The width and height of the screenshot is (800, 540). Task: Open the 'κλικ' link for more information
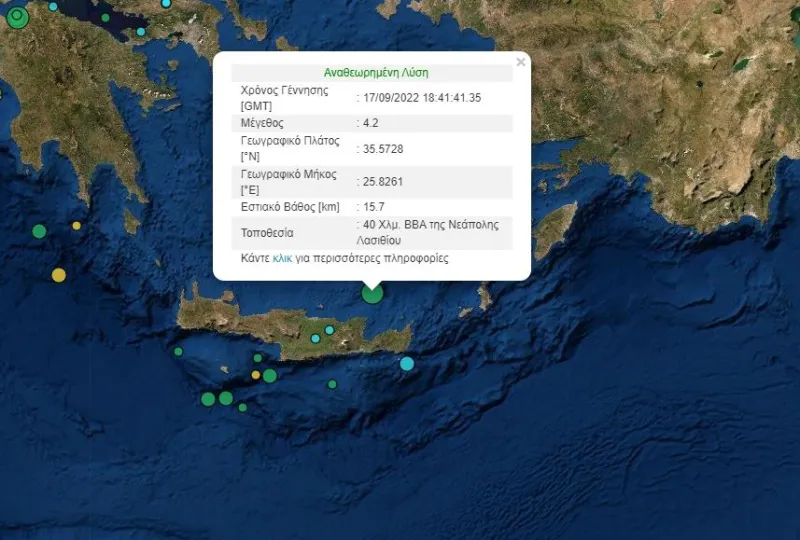pyautogui.click(x=282, y=258)
